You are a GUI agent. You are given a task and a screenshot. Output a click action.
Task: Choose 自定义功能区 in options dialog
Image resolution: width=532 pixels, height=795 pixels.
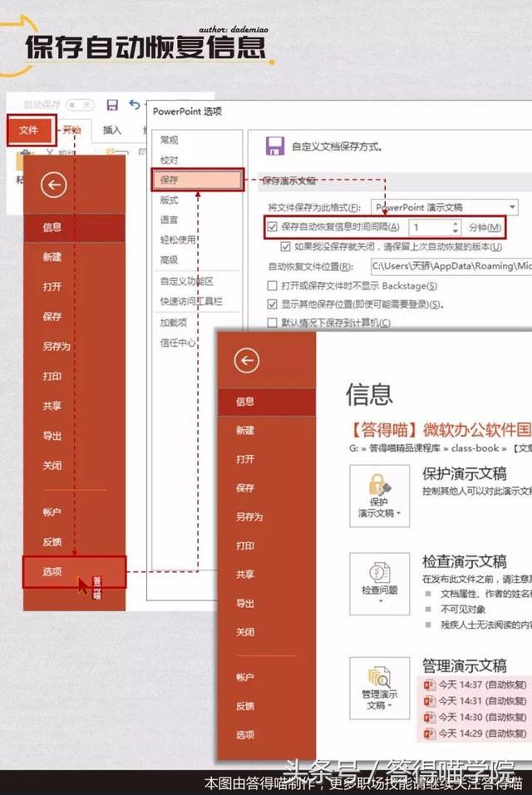pos(186,281)
